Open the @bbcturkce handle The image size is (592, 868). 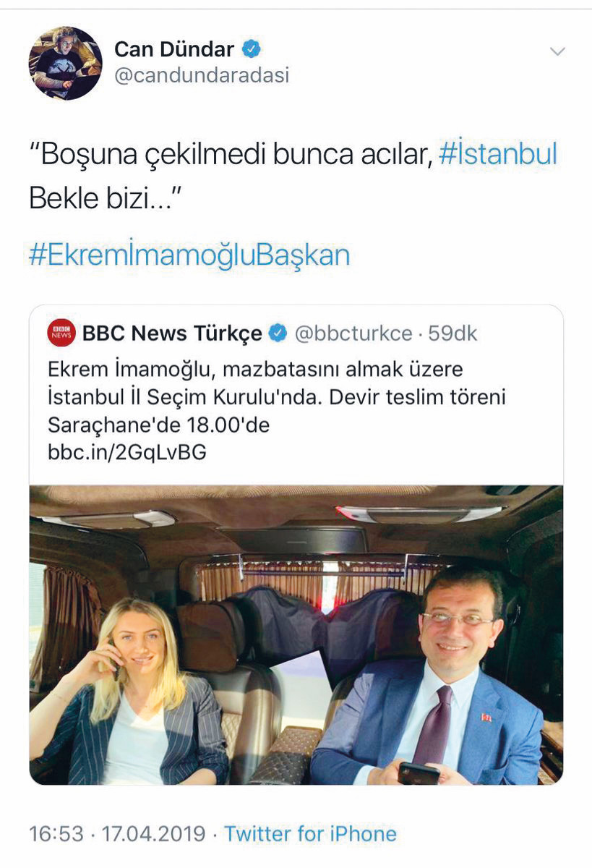[x=352, y=333]
